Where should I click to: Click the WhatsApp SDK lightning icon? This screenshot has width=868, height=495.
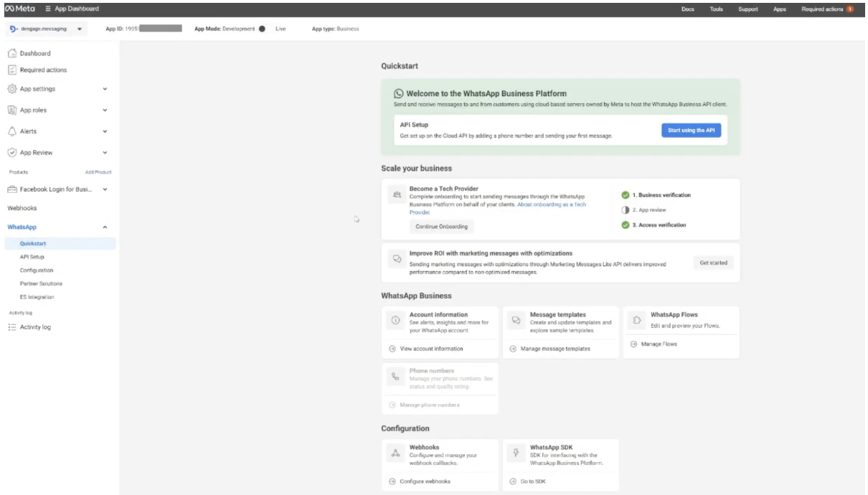(x=516, y=453)
